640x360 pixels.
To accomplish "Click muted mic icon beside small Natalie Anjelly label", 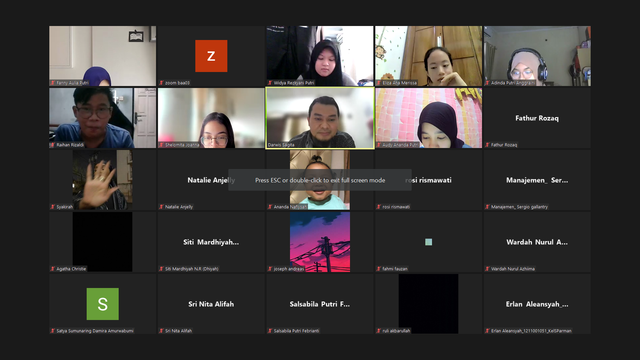I will 161,207.
